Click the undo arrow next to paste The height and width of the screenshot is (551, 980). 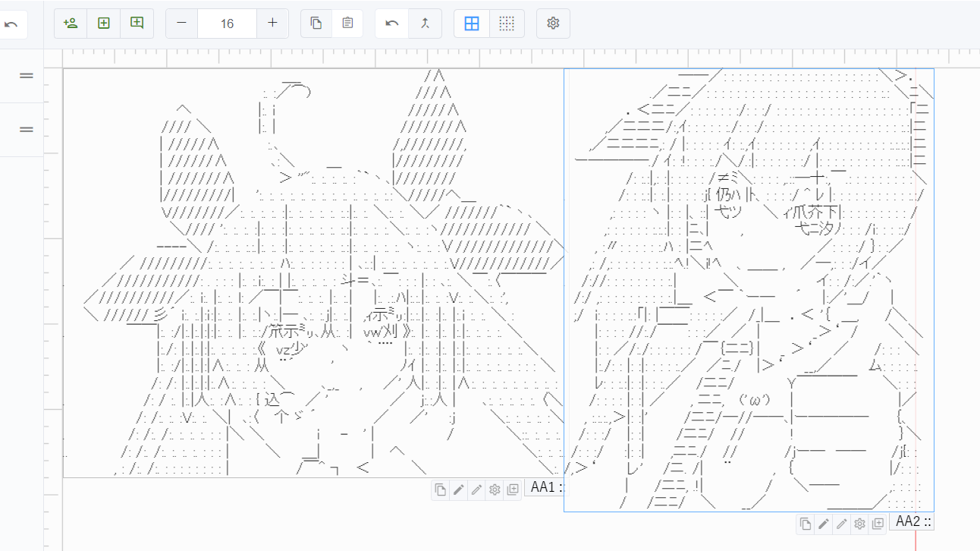(x=392, y=24)
